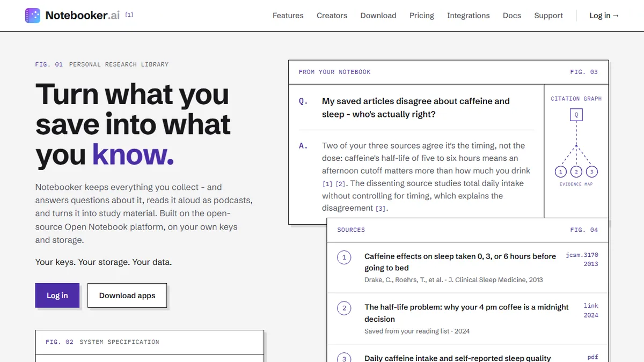Click the Notebooker.ai logo icon

[32, 16]
